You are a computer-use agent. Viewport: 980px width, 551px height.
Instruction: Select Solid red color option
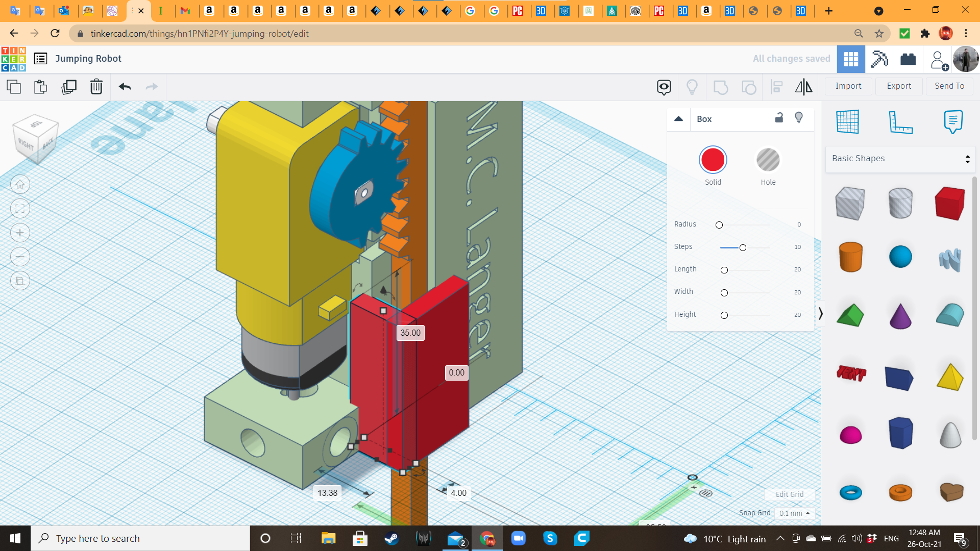click(x=713, y=160)
